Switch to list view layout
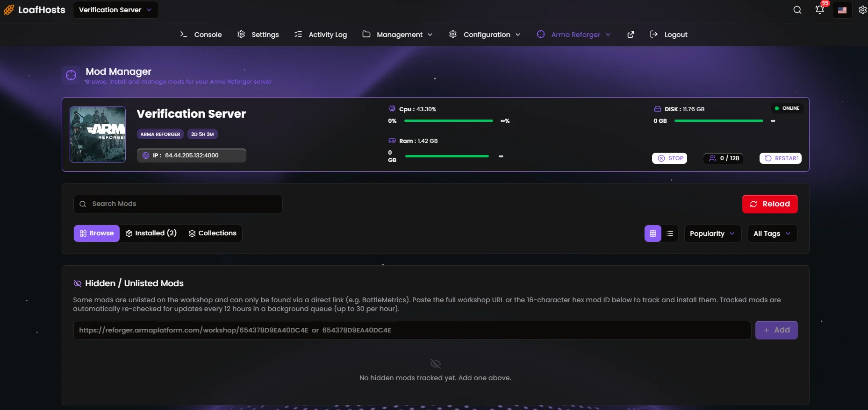 tap(670, 233)
